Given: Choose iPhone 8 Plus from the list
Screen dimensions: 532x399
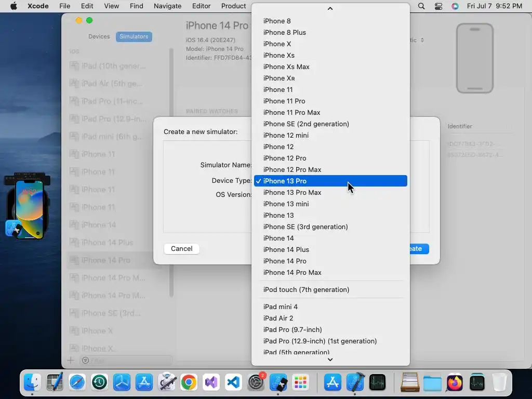Looking at the screenshot, I should tap(330, 33).
